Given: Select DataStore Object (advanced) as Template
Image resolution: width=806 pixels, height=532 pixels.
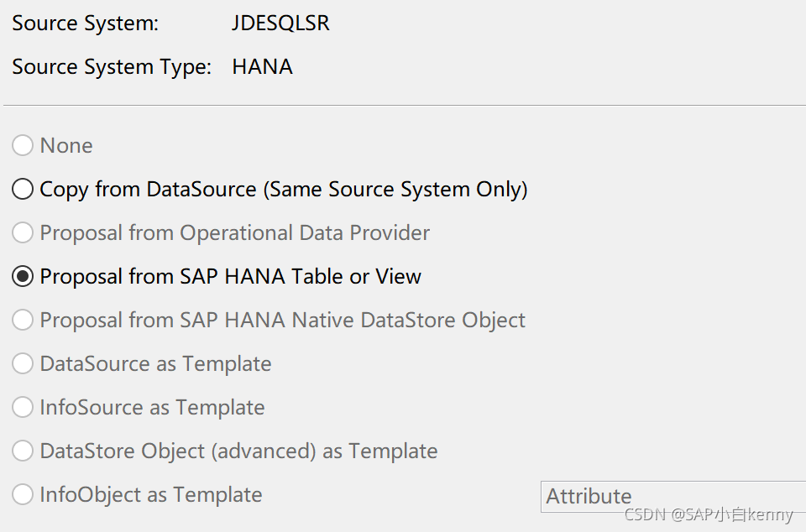Looking at the screenshot, I should 23,451.
